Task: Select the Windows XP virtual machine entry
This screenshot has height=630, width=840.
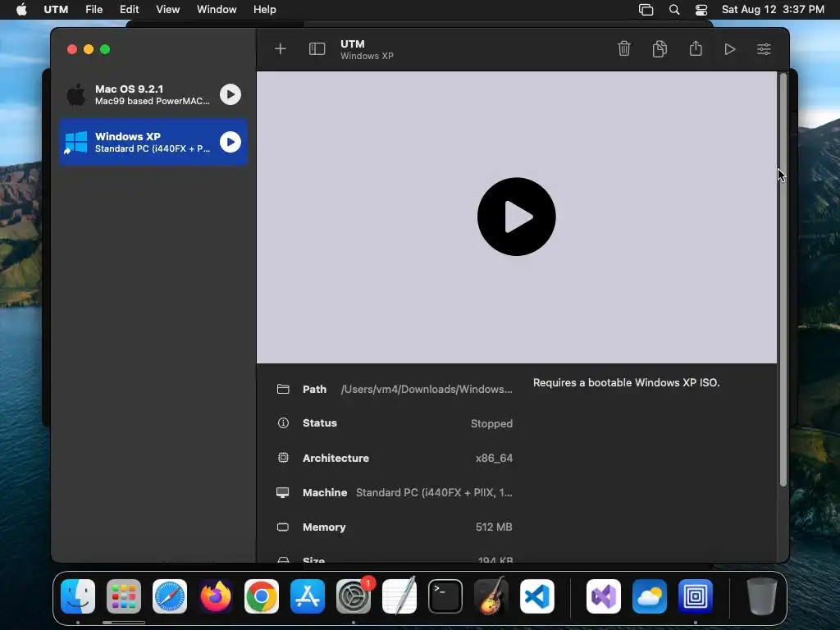Action: point(153,142)
